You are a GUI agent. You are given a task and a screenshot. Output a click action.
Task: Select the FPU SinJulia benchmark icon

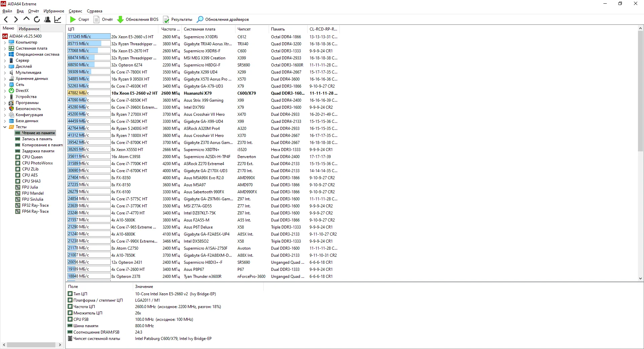pyautogui.click(x=18, y=199)
